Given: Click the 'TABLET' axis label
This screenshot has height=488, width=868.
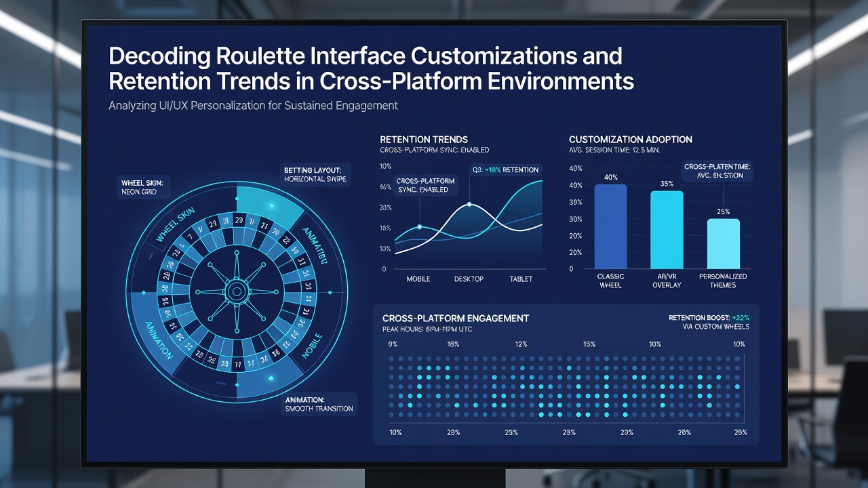Looking at the screenshot, I should coord(521,279).
